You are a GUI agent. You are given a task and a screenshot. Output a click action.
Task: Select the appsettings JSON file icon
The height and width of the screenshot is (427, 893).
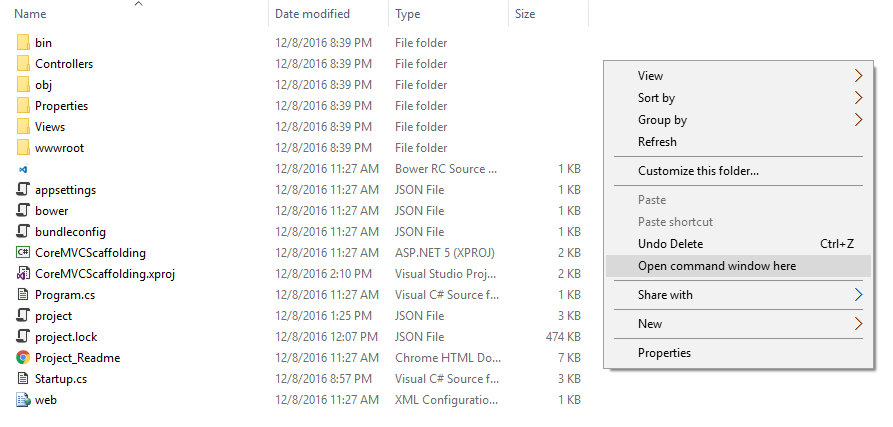(23, 190)
